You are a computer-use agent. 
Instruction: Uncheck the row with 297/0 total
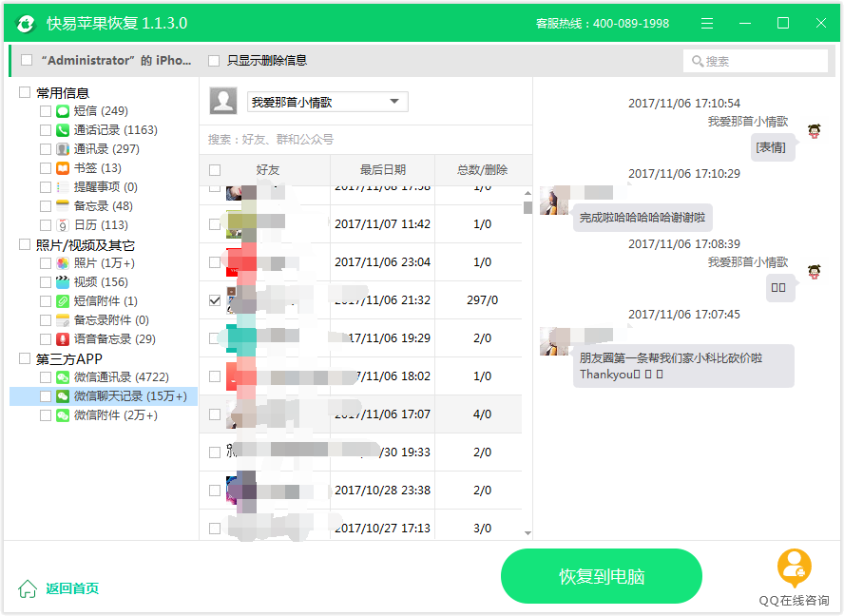coord(215,300)
